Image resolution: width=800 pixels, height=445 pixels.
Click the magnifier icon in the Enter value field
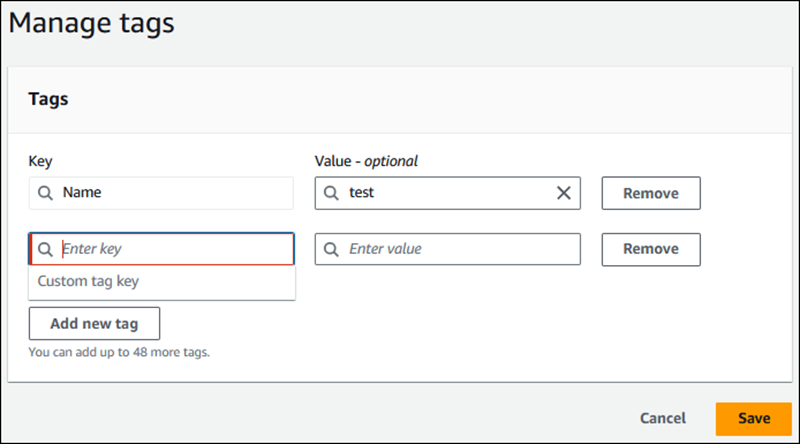[x=331, y=249]
